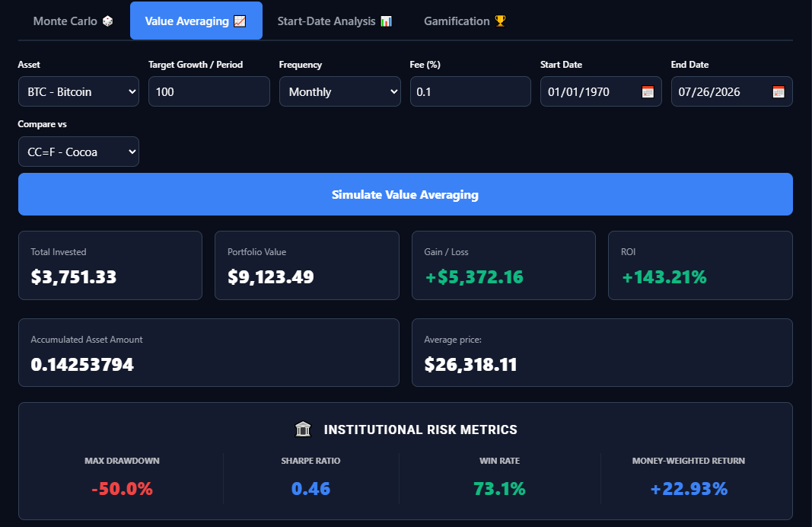812x527 pixels.
Task: Click the Start Date field 01/01/1970
Action: [600, 91]
